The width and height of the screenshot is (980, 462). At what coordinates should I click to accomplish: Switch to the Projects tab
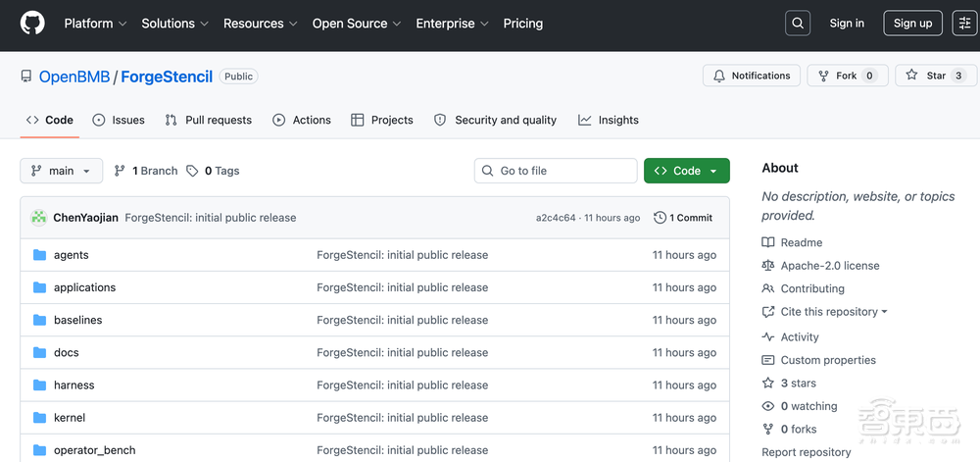(382, 120)
